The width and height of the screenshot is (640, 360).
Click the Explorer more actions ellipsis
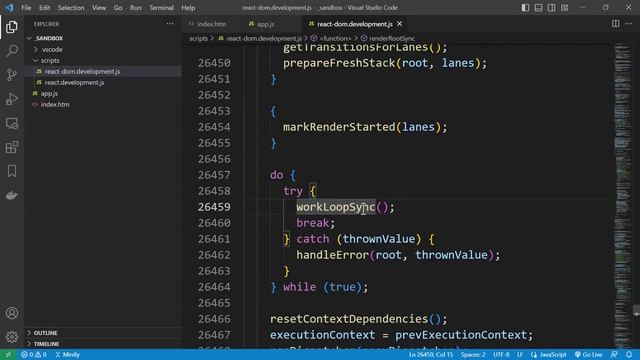point(170,24)
